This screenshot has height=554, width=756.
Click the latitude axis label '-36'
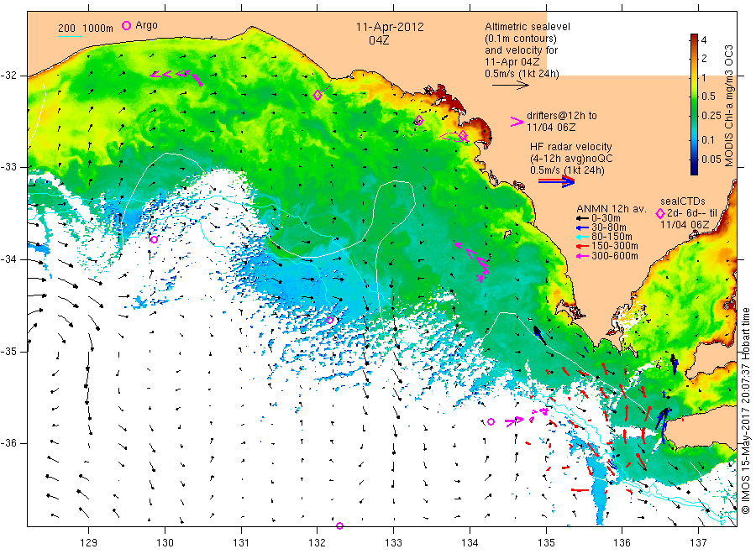8,443
